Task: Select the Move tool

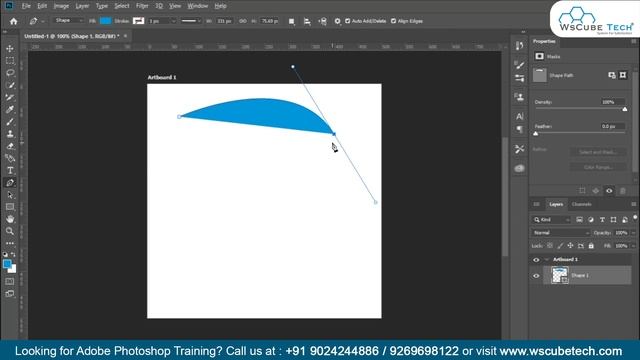Action: click(10, 49)
